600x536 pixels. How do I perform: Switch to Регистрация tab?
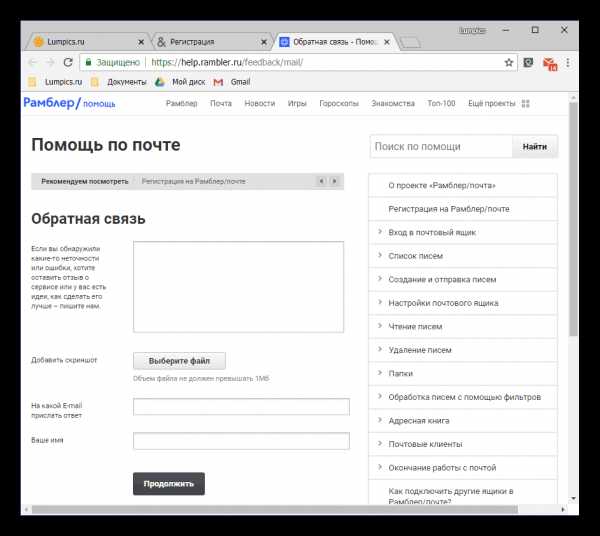tap(210, 42)
